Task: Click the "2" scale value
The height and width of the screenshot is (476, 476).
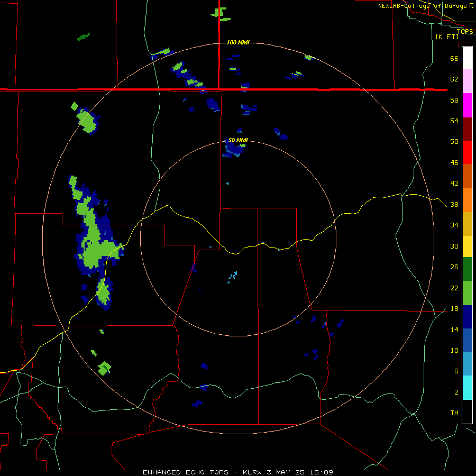Action: coord(456,392)
